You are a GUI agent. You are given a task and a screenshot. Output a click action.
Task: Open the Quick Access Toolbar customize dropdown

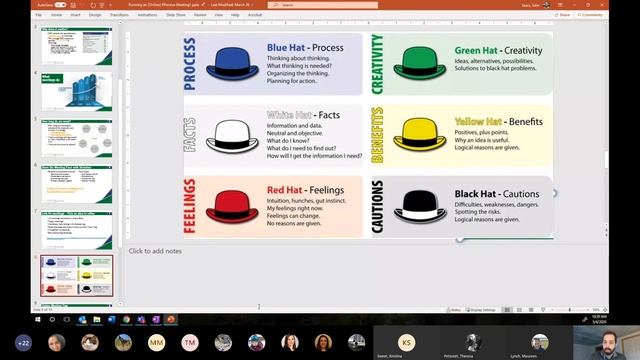click(110, 5)
